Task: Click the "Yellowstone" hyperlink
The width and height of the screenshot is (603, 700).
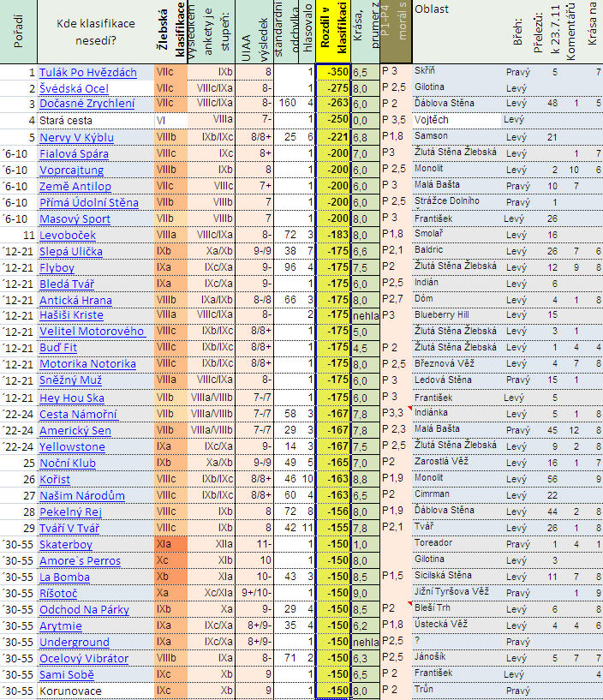Action: 72,446
